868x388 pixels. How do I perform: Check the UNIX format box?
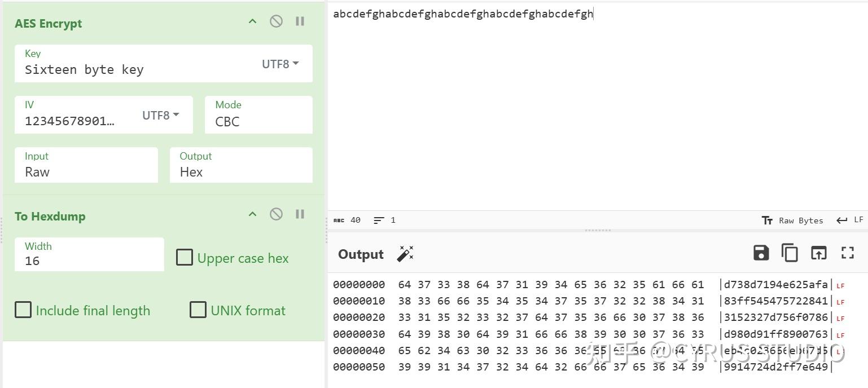[x=198, y=310]
